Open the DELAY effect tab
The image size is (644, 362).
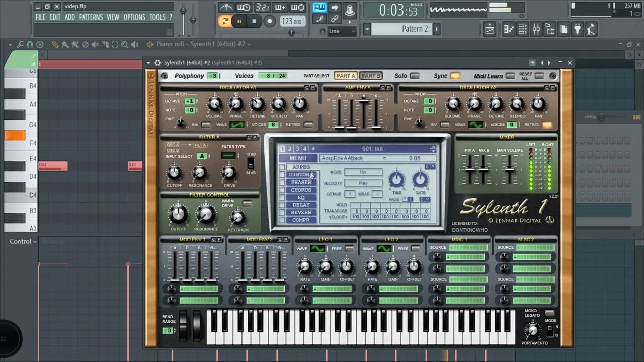pos(301,205)
